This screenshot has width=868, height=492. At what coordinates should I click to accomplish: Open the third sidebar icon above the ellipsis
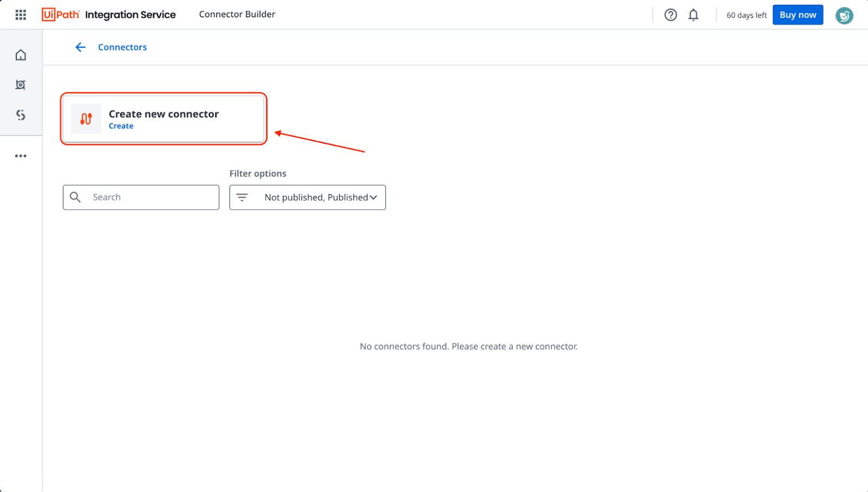(x=21, y=115)
